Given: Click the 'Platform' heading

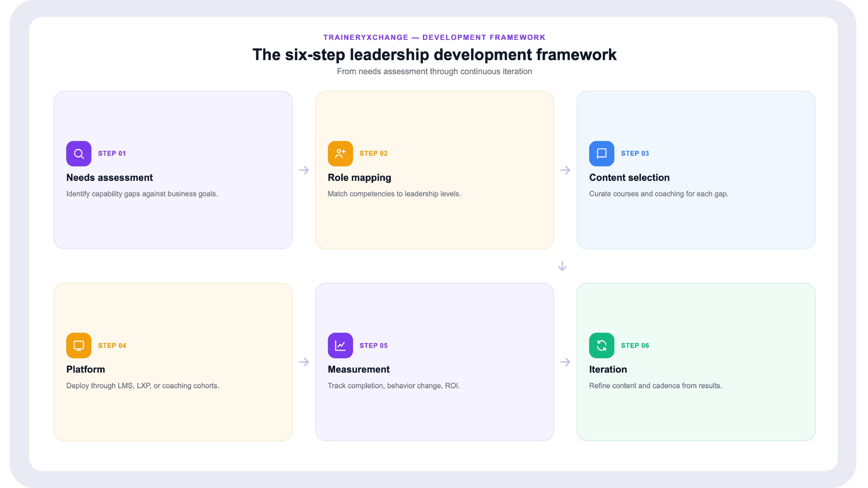Looking at the screenshot, I should [x=85, y=369].
